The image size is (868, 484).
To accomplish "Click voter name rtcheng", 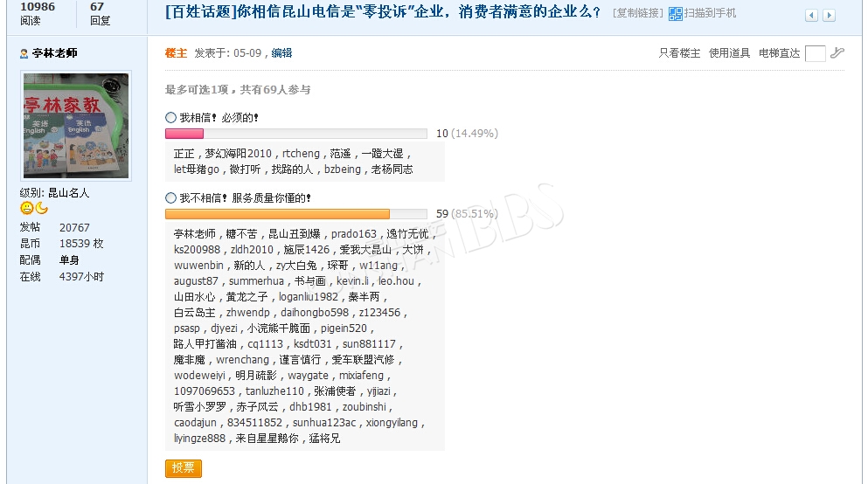I will pos(301,154).
